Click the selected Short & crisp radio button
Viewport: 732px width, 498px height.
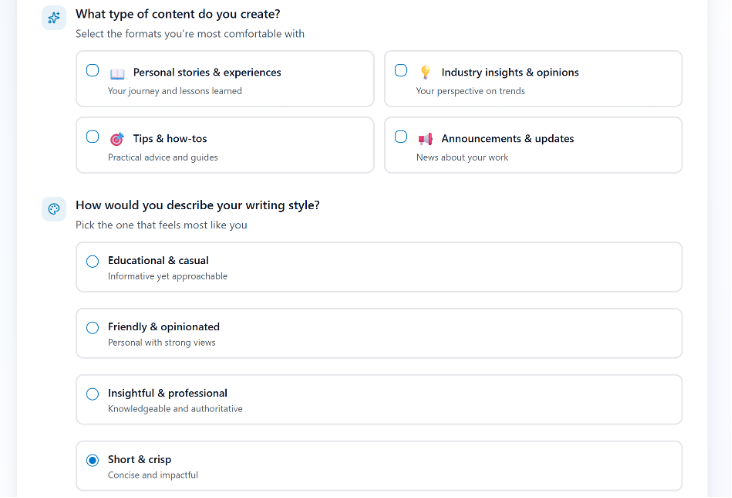pos(93,460)
